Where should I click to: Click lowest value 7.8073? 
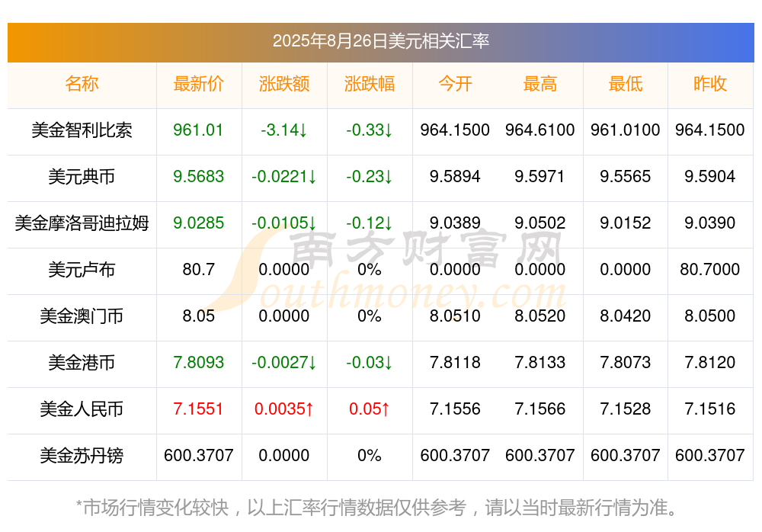(x=626, y=363)
